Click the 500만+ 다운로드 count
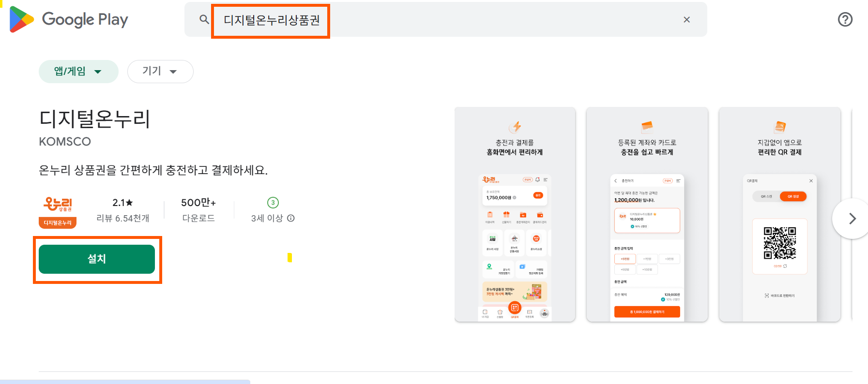The image size is (868, 384). (x=198, y=210)
